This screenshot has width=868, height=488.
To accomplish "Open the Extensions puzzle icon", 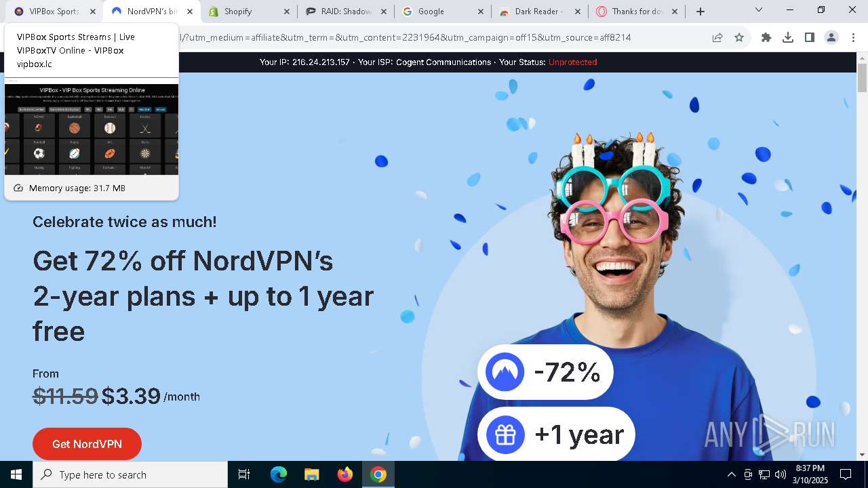I will coord(766,38).
